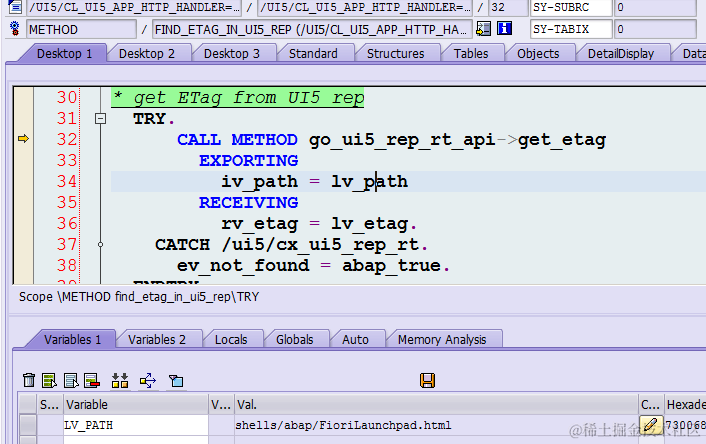Click the shells/abap/FioriLaunchpad.html value cell
Viewport: 706px width, 444px height.
tap(436, 425)
